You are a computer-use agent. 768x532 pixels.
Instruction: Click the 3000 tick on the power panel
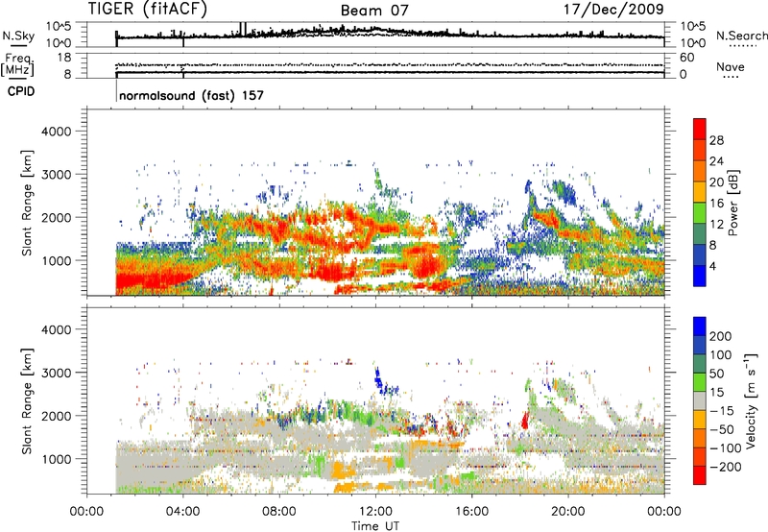56,175
